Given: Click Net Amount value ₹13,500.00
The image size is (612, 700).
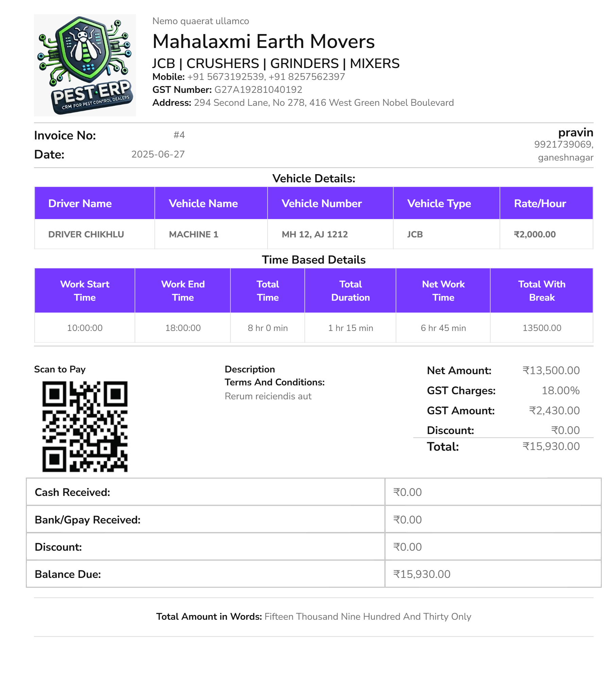Looking at the screenshot, I should 551,370.
